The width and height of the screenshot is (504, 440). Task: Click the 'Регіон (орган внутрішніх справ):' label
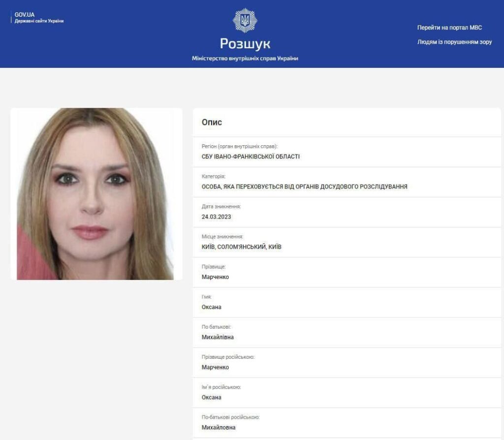239,147
